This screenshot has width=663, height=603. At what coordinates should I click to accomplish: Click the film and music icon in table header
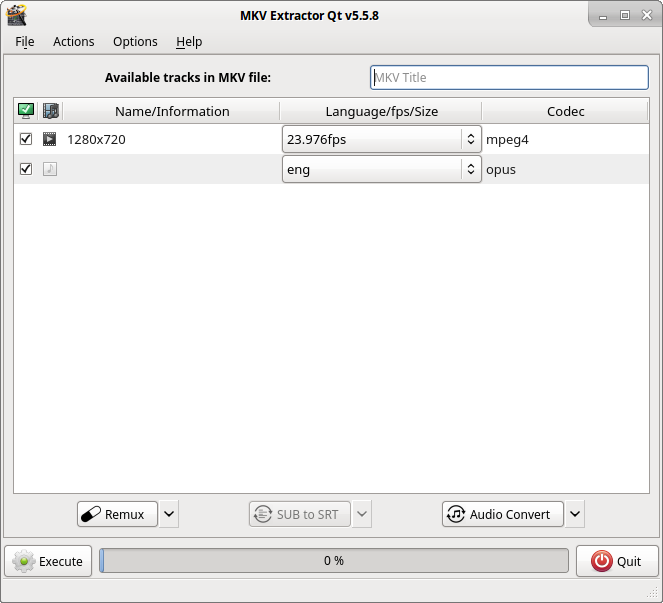pyautogui.click(x=51, y=111)
